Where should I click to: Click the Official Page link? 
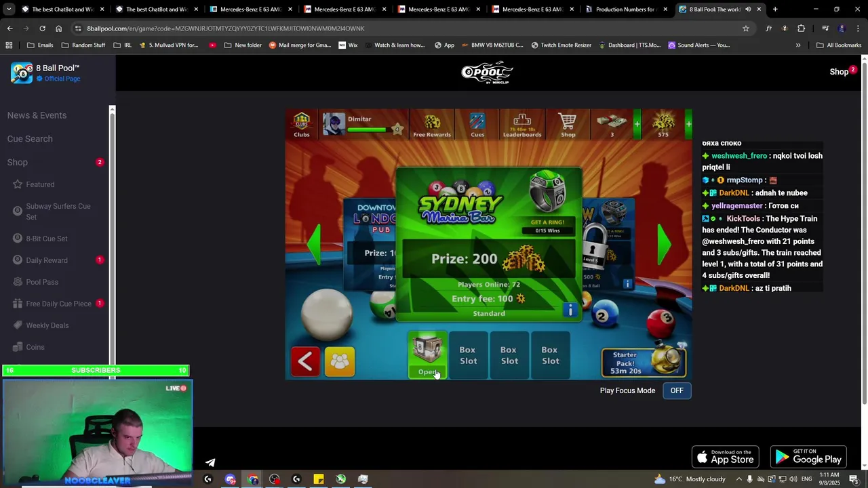pyautogui.click(x=62, y=79)
